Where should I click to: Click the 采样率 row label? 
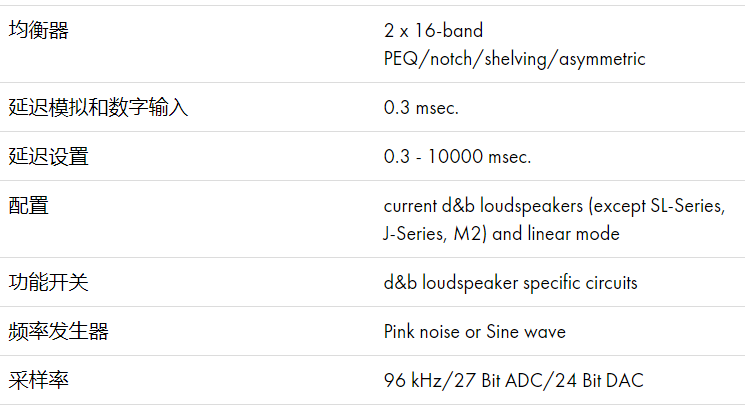click(x=39, y=381)
